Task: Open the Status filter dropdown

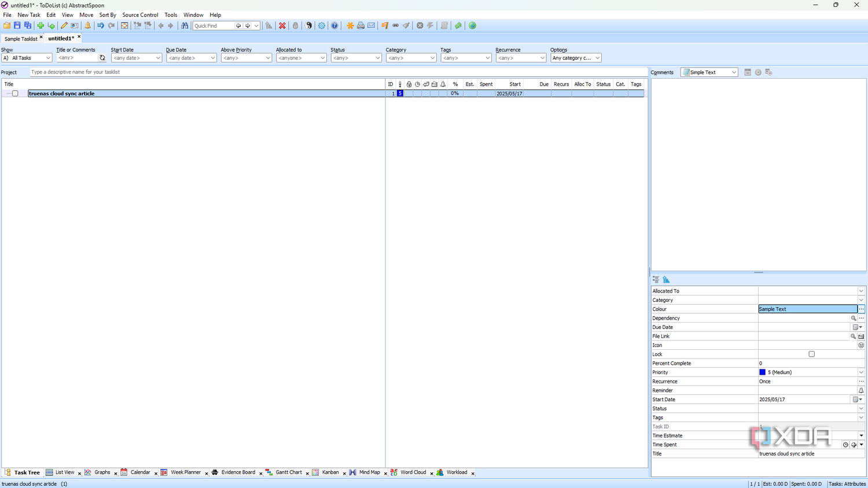Action: coord(356,58)
